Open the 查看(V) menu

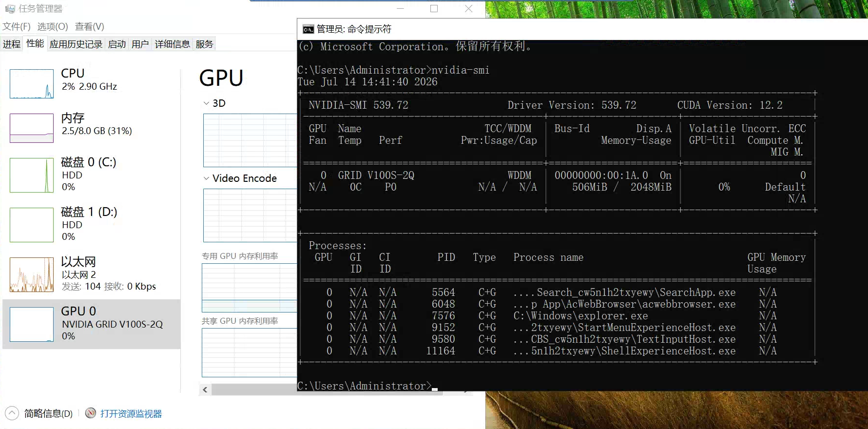[x=90, y=26]
